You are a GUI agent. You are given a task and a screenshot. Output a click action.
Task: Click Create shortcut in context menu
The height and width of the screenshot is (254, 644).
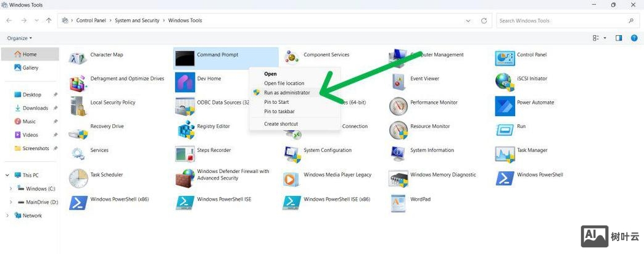click(281, 124)
